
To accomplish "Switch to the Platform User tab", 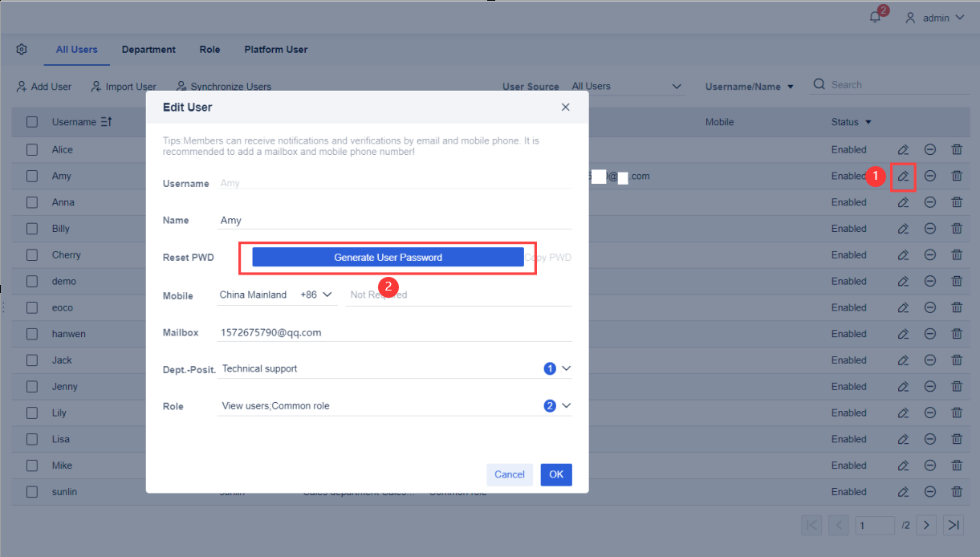I will (x=275, y=49).
